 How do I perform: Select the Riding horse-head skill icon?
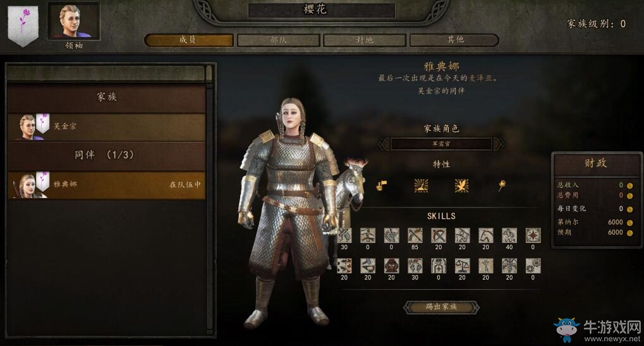486,236
